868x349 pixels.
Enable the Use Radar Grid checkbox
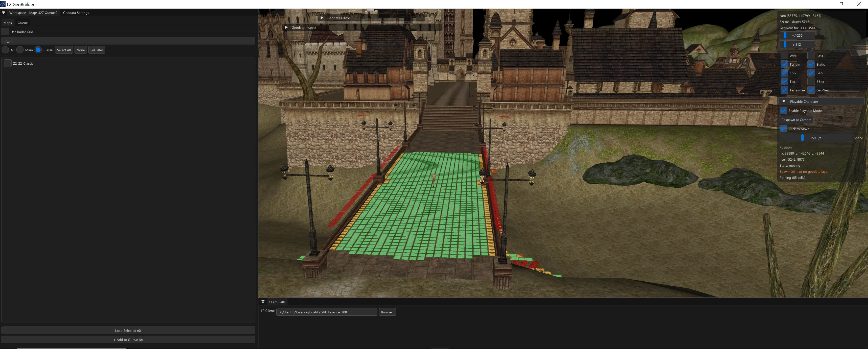point(5,32)
